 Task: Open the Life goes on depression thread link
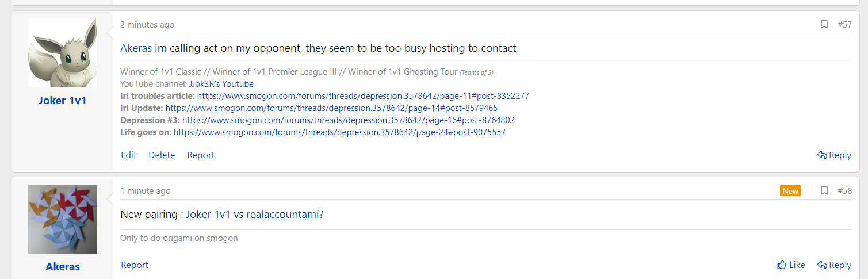[x=339, y=132]
